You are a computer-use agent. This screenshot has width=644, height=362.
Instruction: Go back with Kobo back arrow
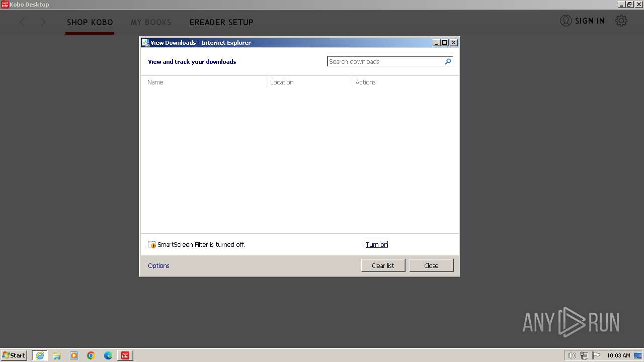[x=22, y=22]
